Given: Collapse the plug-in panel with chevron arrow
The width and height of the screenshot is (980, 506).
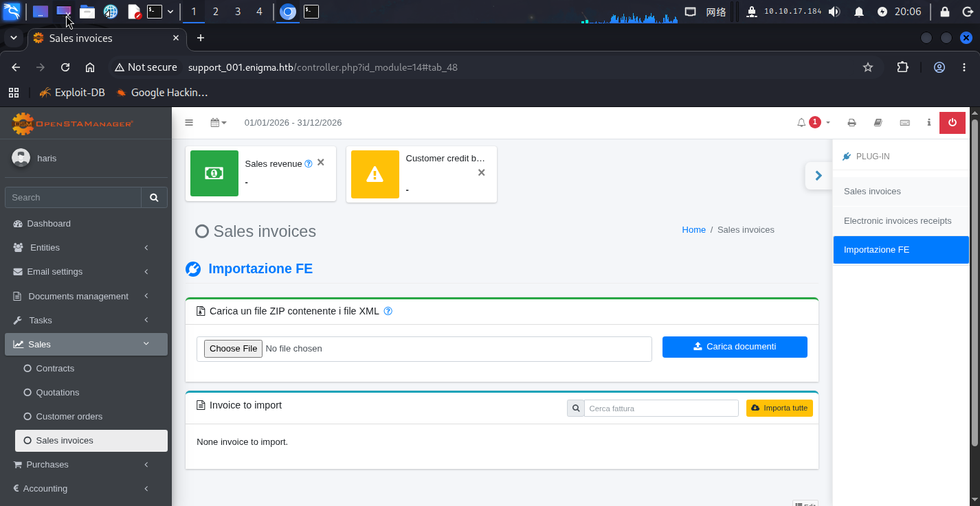Looking at the screenshot, I should (818, 176).
